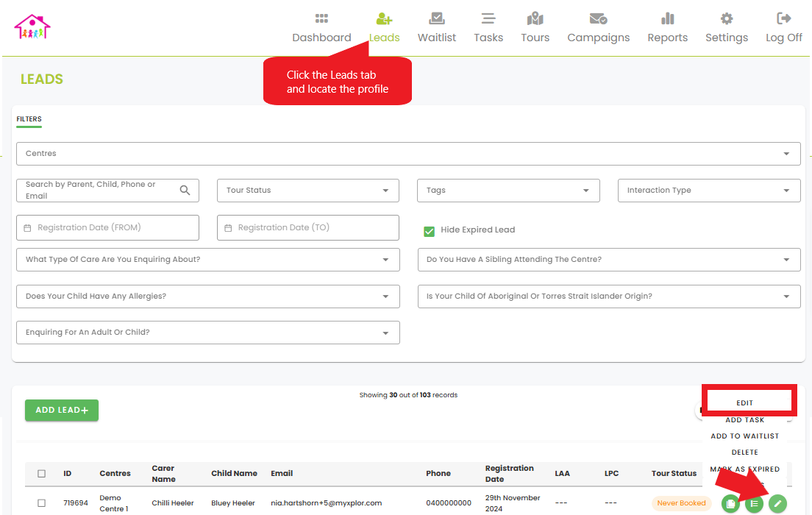The image size is (812, 515).
Task: Click the Registration Date (FROM) field
Action: tap(107, 228)
